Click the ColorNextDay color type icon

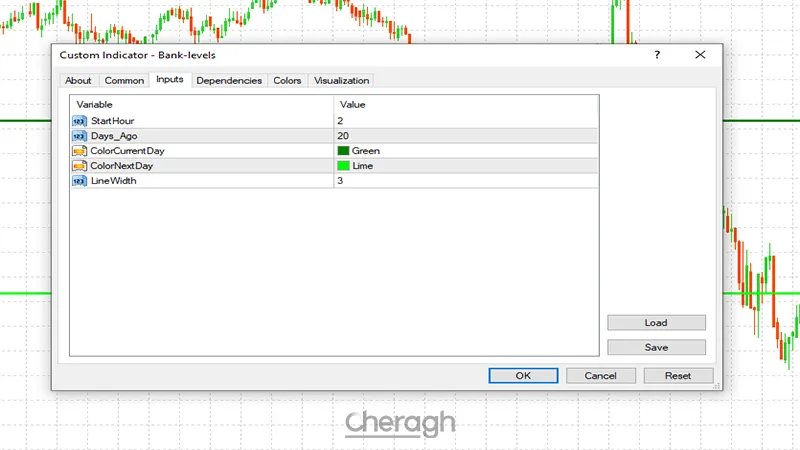79,165
